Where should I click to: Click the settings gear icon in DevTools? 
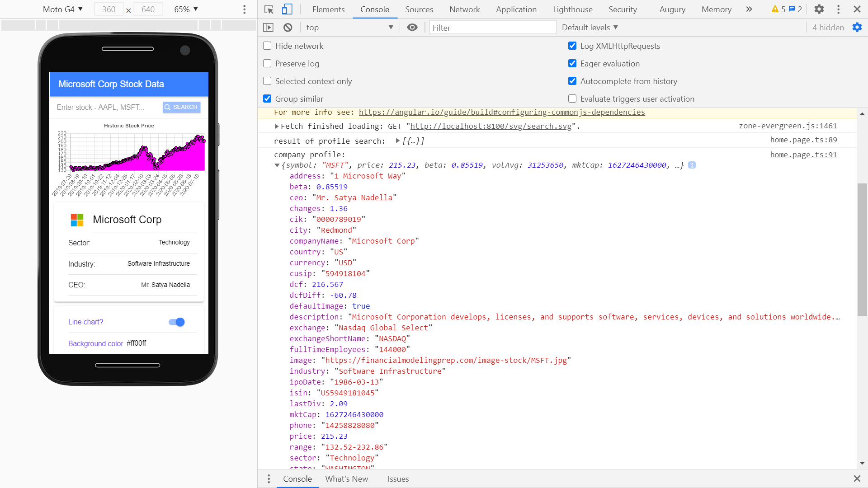(819, 9)
